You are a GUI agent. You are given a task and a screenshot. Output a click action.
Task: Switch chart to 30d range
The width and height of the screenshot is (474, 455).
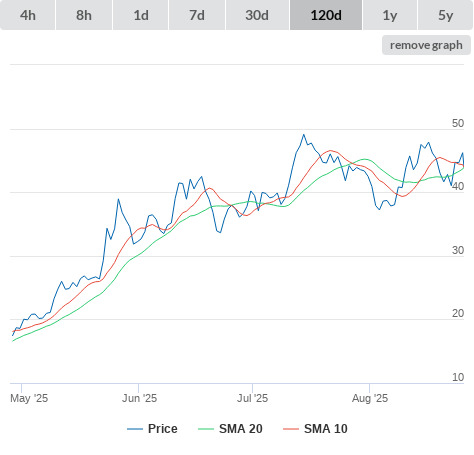click(257, 15)
